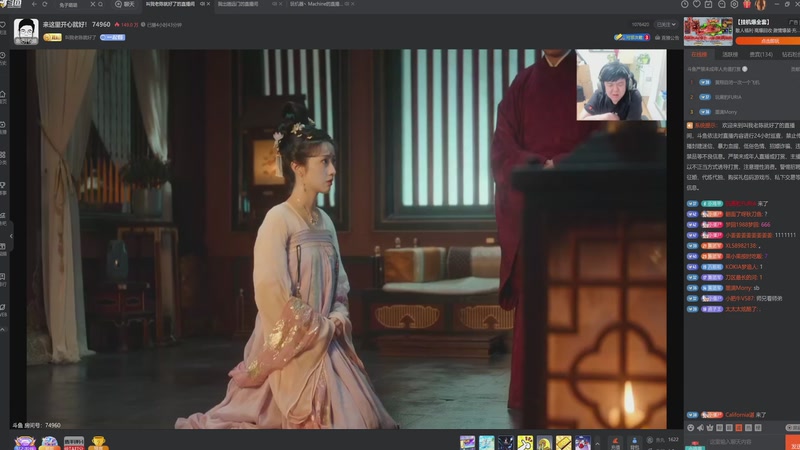
Task: Click inside the top search field
Action: 71,4
